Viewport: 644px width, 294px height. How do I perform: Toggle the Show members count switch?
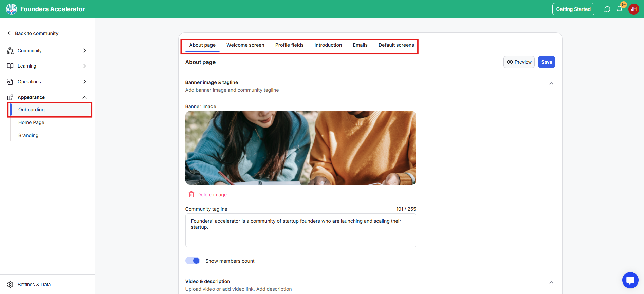click(192, 261)
